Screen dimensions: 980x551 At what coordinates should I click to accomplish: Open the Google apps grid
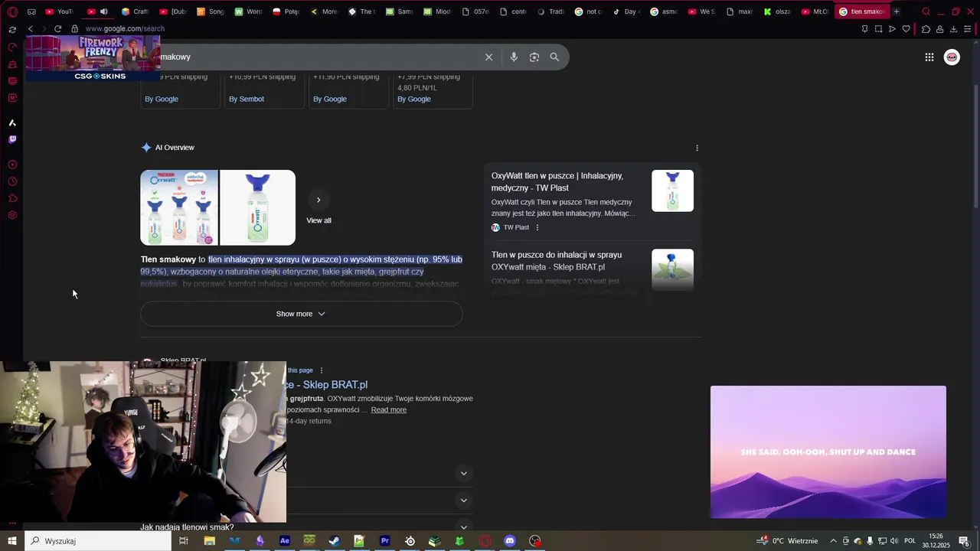tap(929, 57)
